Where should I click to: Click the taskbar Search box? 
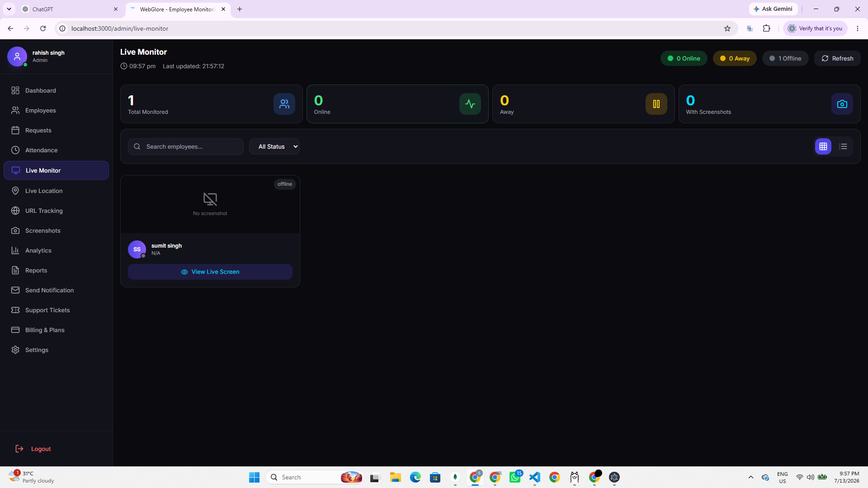pyautogui.click(x=316, y=477)
